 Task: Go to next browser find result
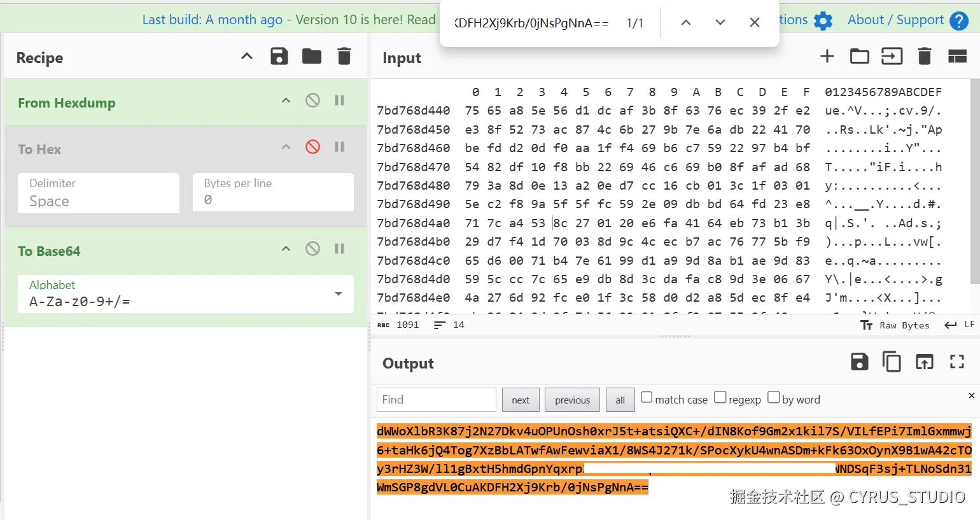pyautogui.click(x=720, y=22)
